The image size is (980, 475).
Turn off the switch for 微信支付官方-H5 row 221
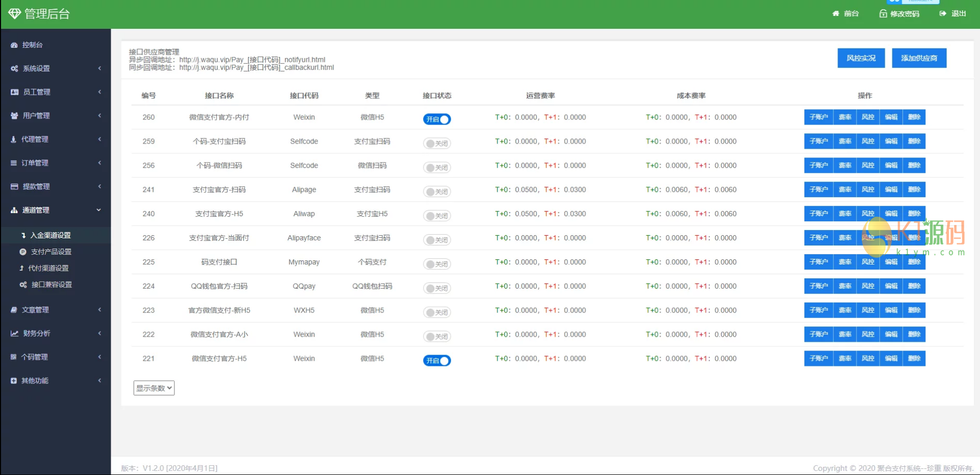(436, 360)
